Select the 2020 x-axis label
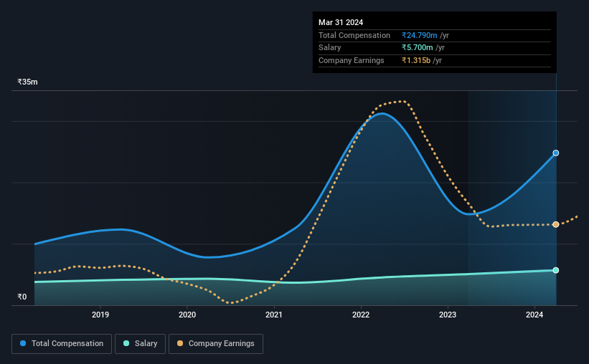Image resolution: width=589 pixels, height=364 pixels. (x=187, y=315)
